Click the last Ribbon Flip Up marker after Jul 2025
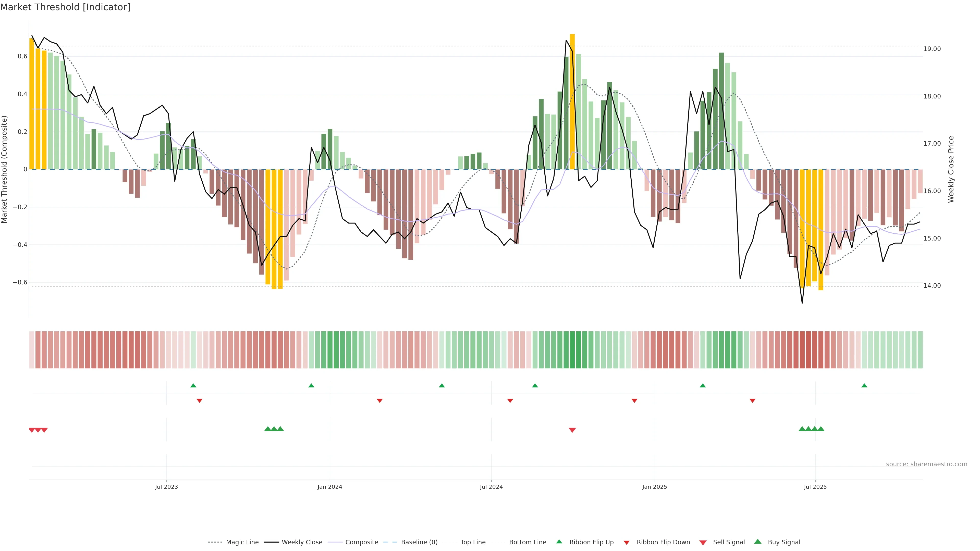Screen dimensions: 980x551 coord(864,386)
